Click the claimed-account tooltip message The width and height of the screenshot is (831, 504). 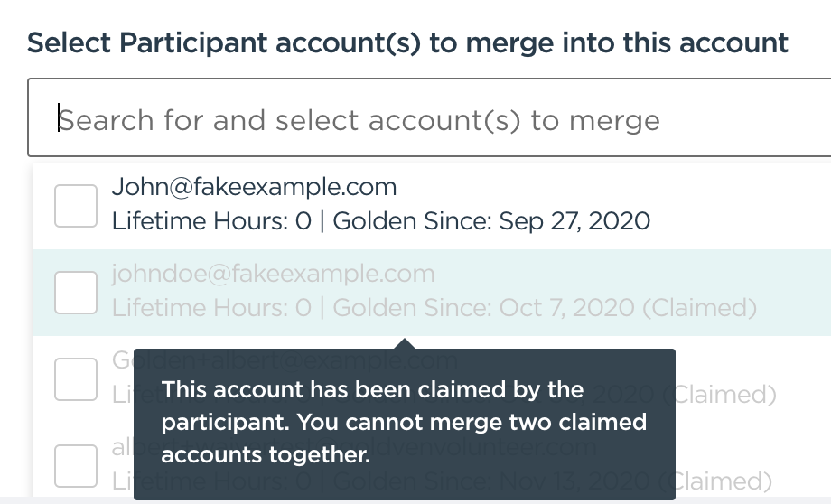[404, 423]
